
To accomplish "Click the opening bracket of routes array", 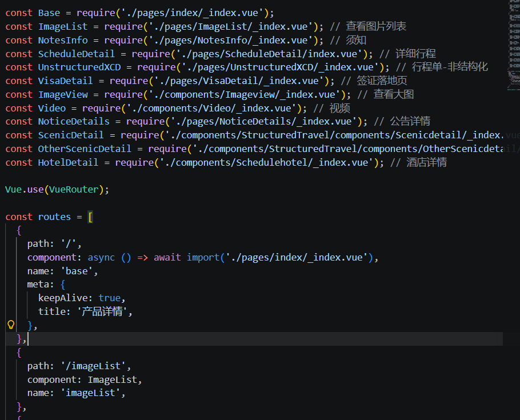I will pos(90,217).
